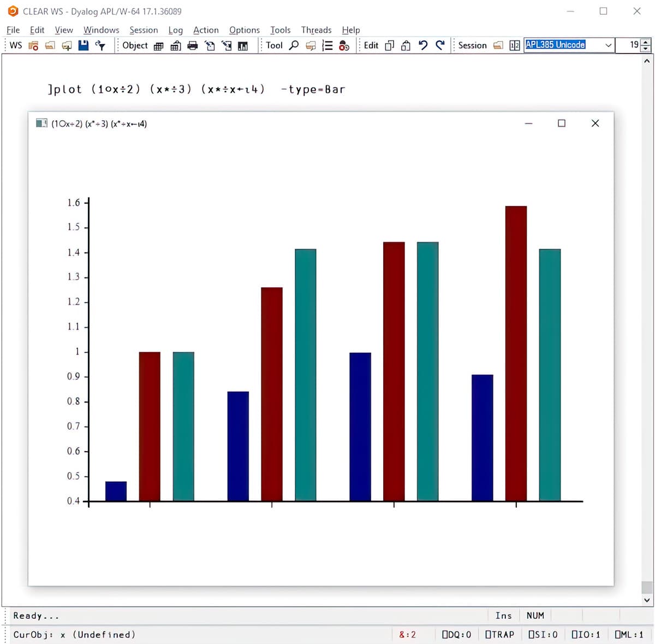Click the 'Ins' insert mode indicator
Viewport: 655px width, 644px height.
click(503, 616)
